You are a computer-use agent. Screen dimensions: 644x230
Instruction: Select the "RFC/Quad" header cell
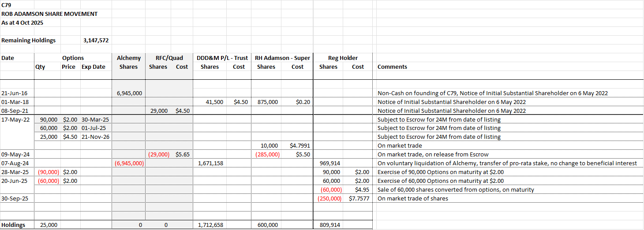[x=169, y=58]
